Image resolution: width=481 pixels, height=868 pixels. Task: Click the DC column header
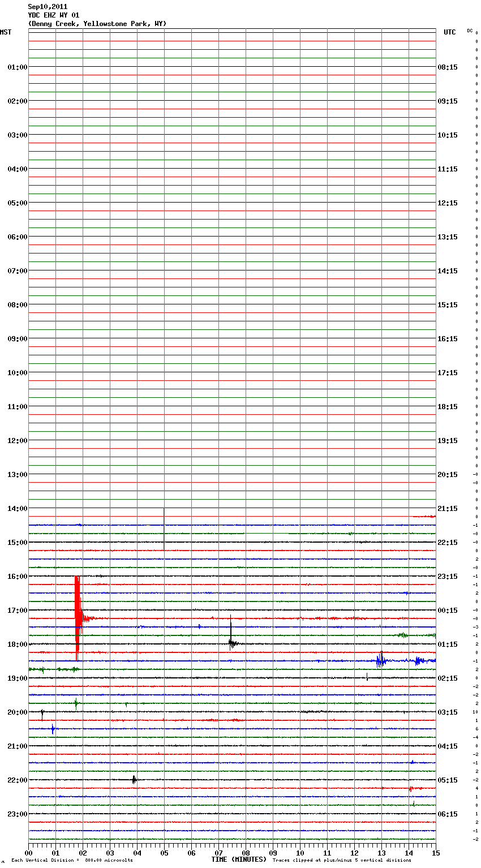(470, 31)
